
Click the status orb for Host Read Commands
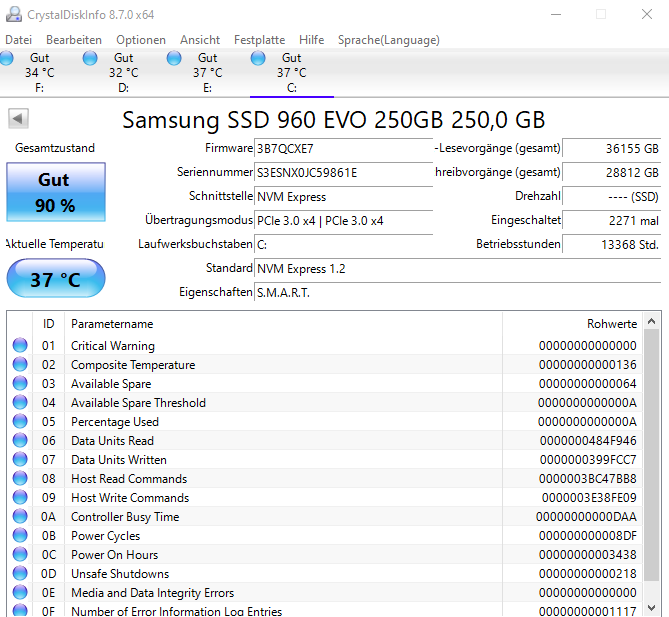pyautogui.click(x=20, y=478)
